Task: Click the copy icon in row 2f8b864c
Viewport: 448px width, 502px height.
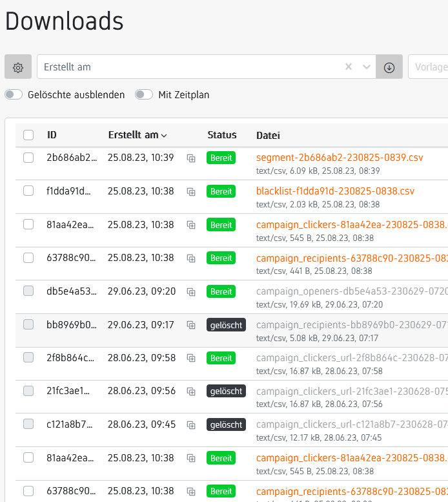Action: (191, 359)
